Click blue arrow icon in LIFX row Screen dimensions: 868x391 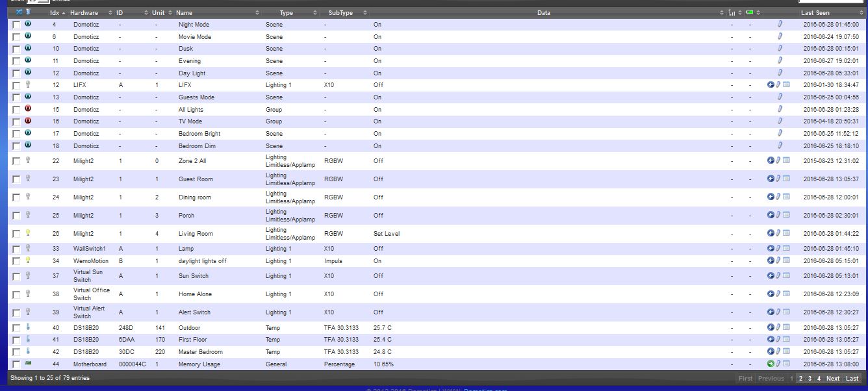771,84
